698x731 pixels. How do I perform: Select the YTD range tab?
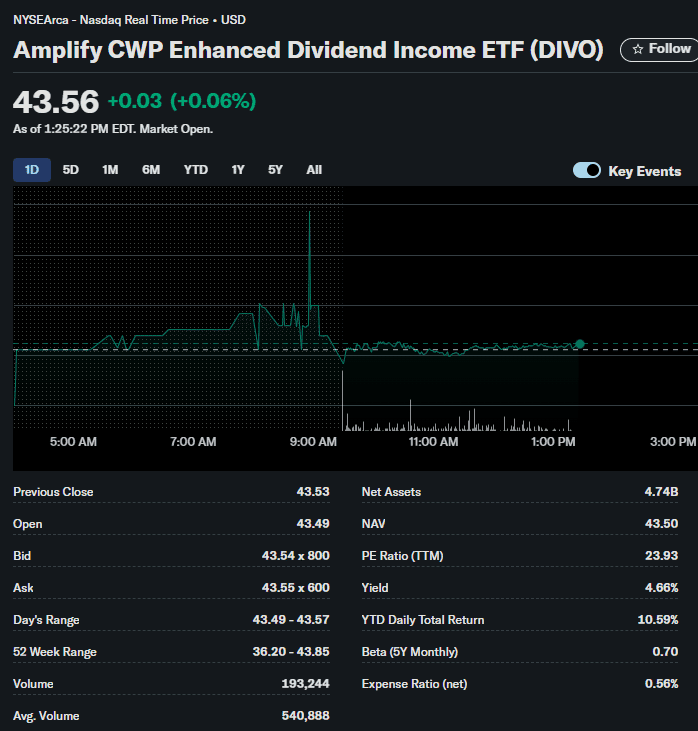point(196,170)
